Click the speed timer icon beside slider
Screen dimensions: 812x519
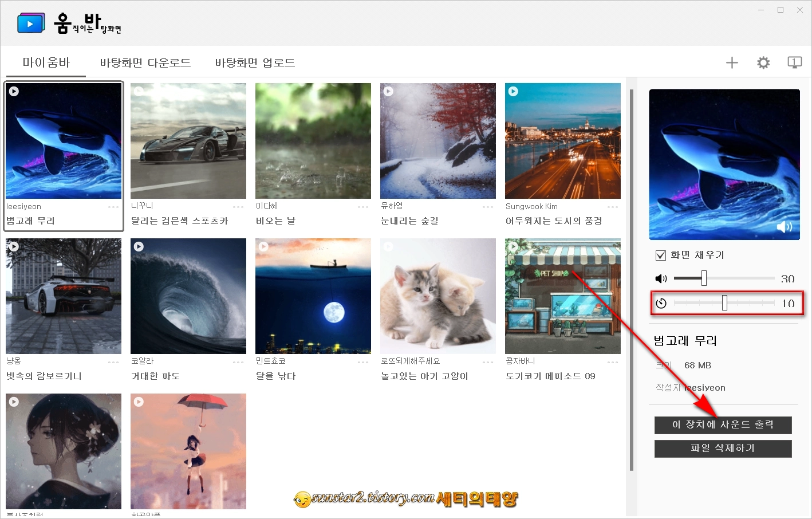click(661, 303)
